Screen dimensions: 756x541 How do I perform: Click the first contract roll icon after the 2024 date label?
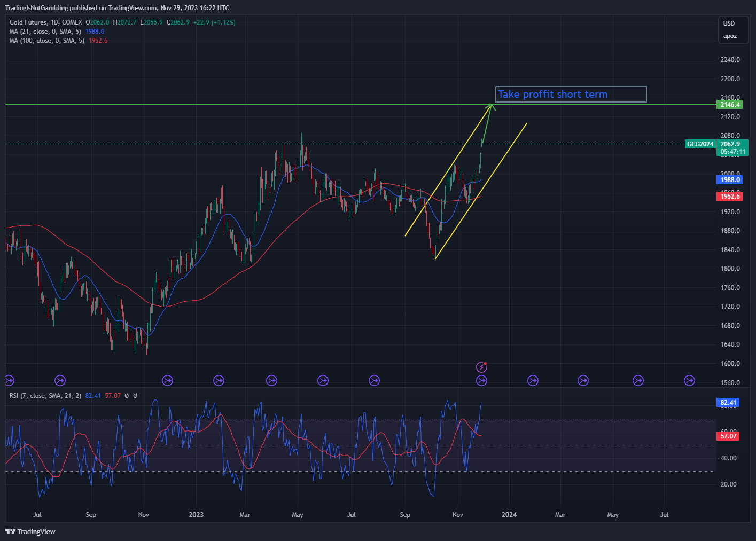(x=533, y=381)
